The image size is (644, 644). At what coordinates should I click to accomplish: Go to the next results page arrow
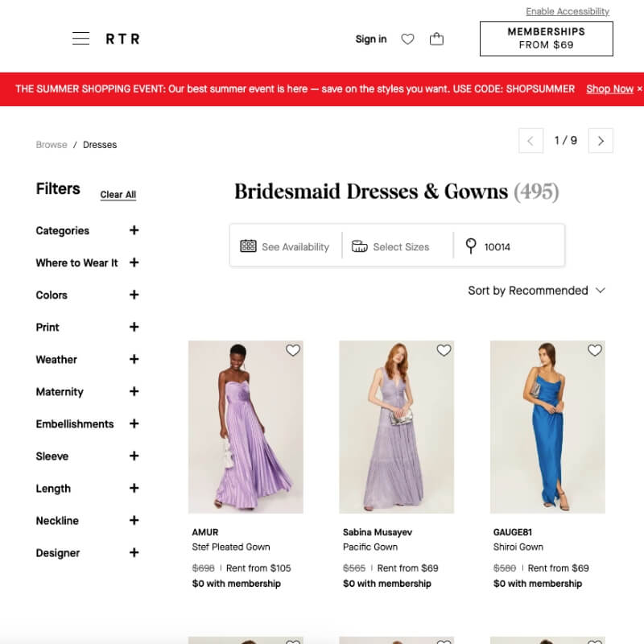[x=601, y=140]
